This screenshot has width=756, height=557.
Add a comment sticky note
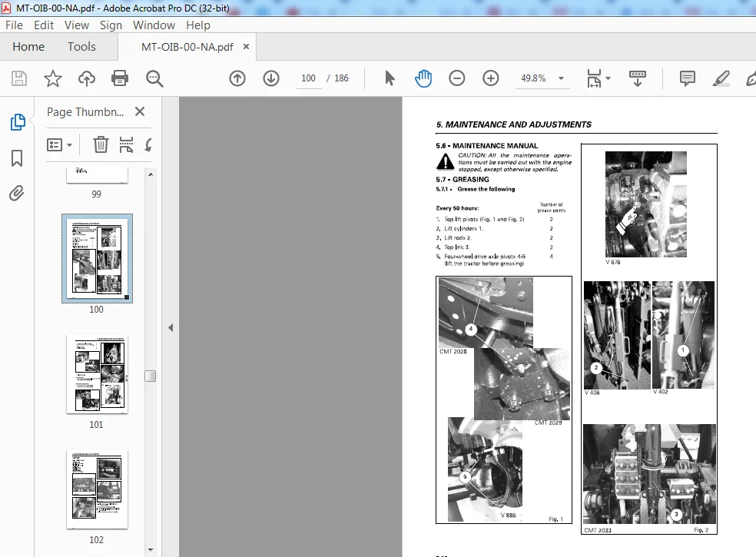(x=687, y=78)
